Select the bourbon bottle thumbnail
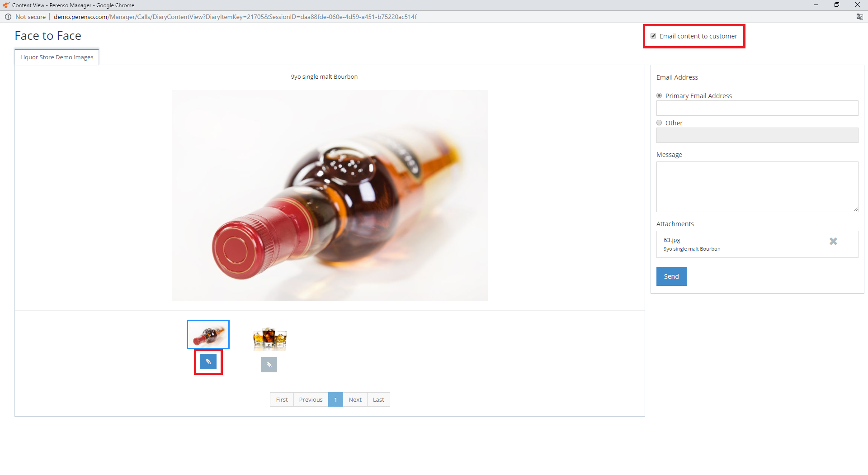Viewport: 868px width, 475px height. (208, 335)
